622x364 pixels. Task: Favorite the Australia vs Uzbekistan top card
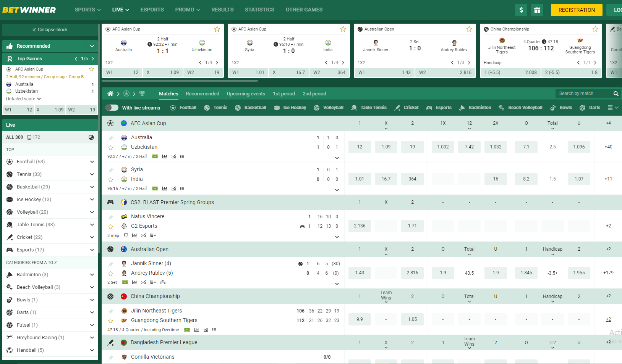pyautogui.click(x=217, y=29)
